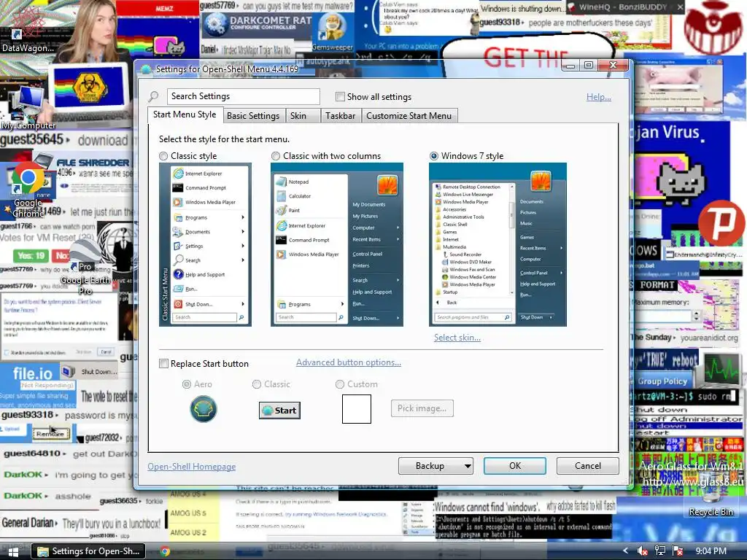Switch to the Basic Settings tab
Screen dimensions: 747x560
[253, 116]
